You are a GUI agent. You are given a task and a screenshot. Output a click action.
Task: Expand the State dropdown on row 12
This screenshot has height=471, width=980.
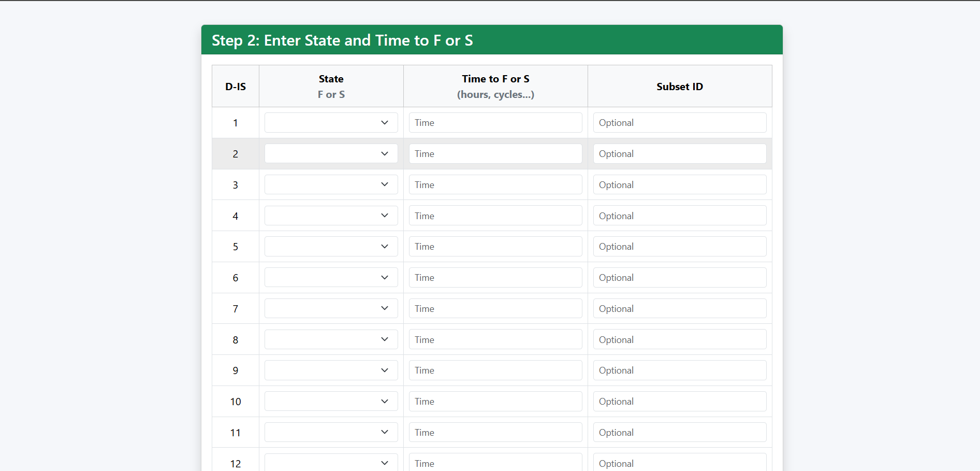331,462
